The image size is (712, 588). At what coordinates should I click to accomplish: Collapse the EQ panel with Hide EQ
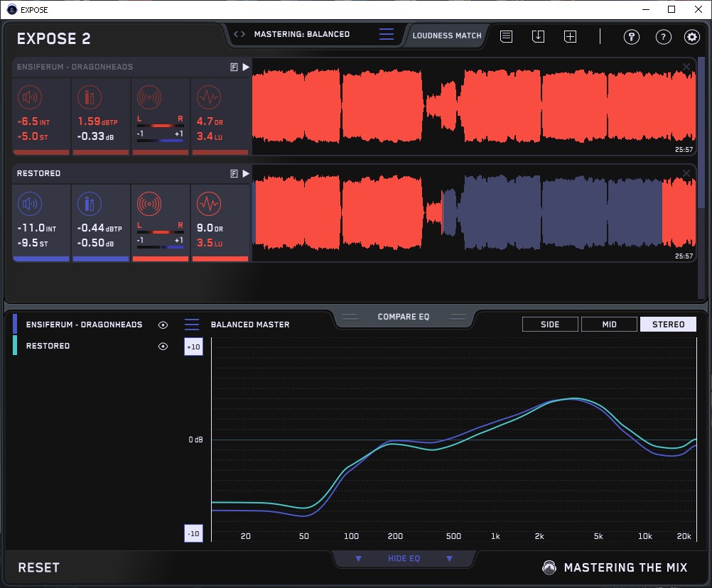click(404, 559)
